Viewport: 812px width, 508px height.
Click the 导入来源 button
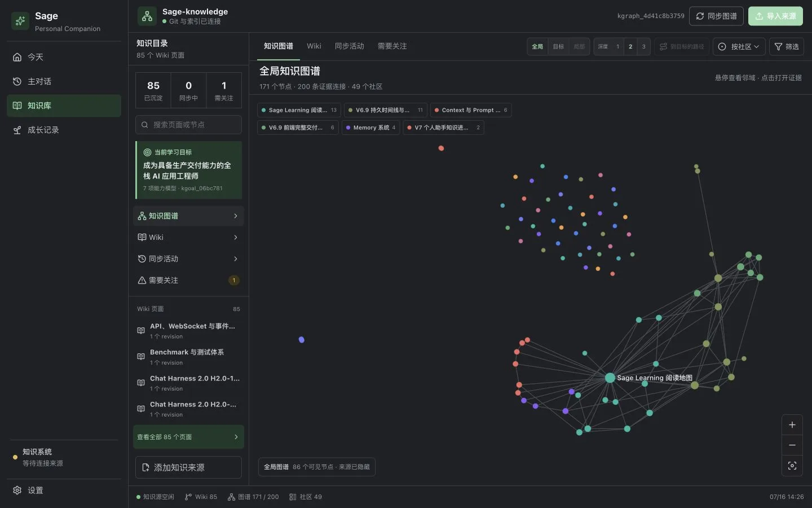(x=775, y=16)
